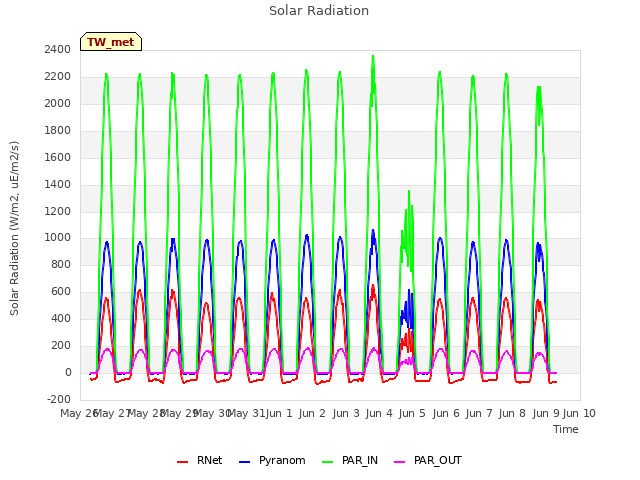Click the magenta PAR_OUT legend swatch
The width and height of the screenshot is (640, 480).
400,462
